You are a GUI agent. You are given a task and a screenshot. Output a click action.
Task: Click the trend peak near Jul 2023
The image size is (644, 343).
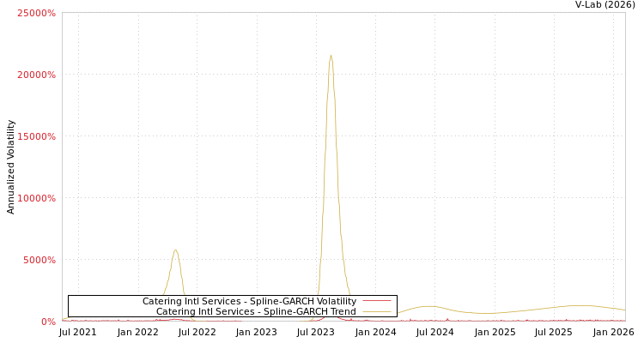[x=331, y=56]
